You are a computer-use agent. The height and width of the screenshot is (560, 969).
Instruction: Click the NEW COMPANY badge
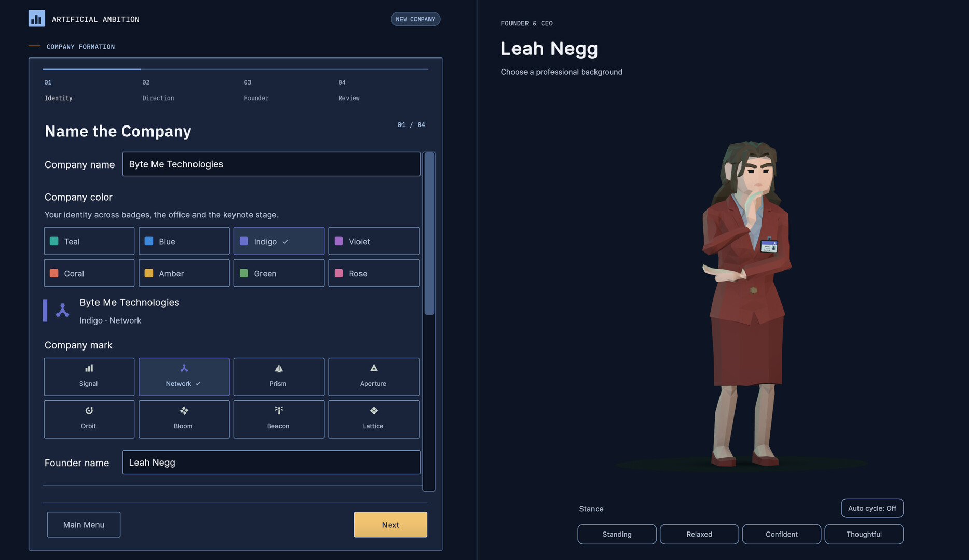click(416, 19)
